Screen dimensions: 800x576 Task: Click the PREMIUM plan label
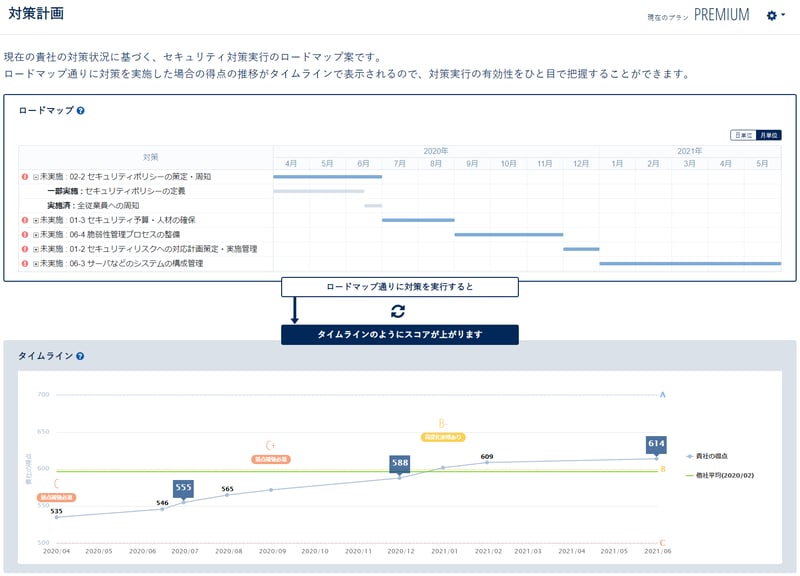721,15
